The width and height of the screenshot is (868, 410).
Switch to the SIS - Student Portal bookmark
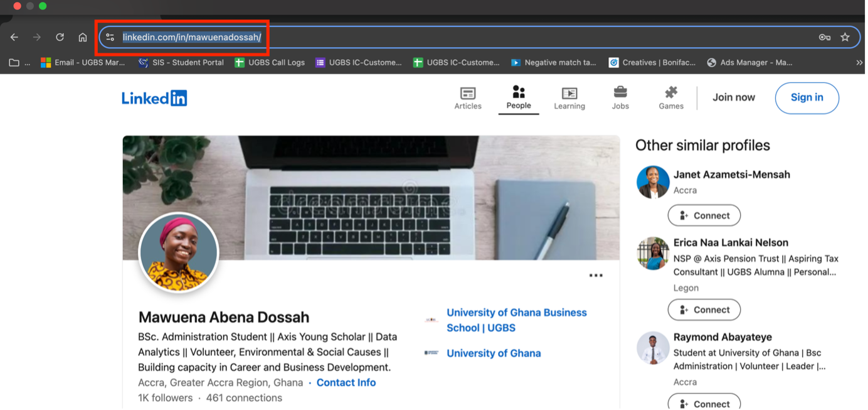click(x=181, y=62)
